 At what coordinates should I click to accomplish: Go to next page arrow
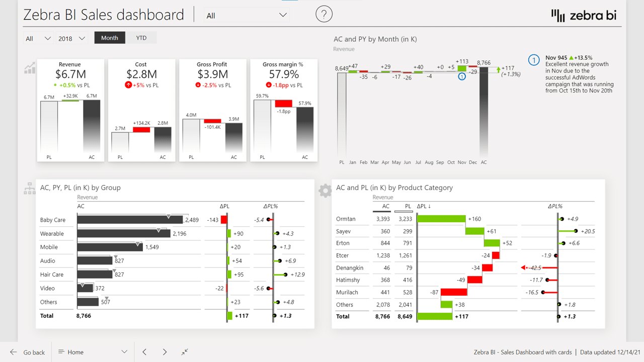pyautogui.click(x=165, y=352)
